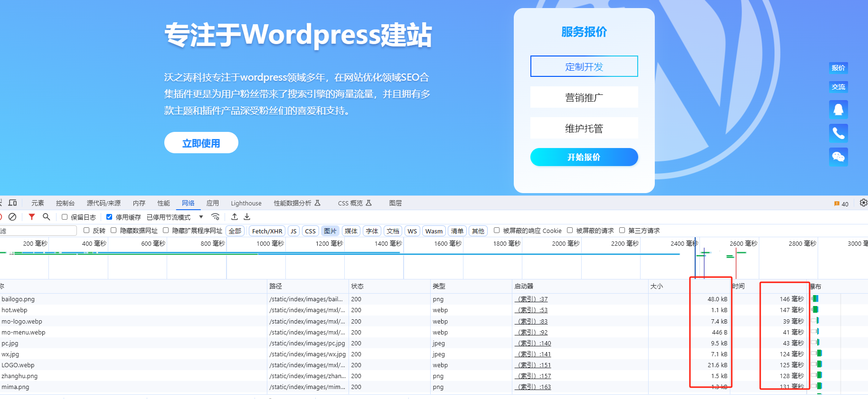Select the CSS filter chip
Image resolution: width=868 pixels, height=399 pixels.
pyautogui.click(x=310, y=231)
